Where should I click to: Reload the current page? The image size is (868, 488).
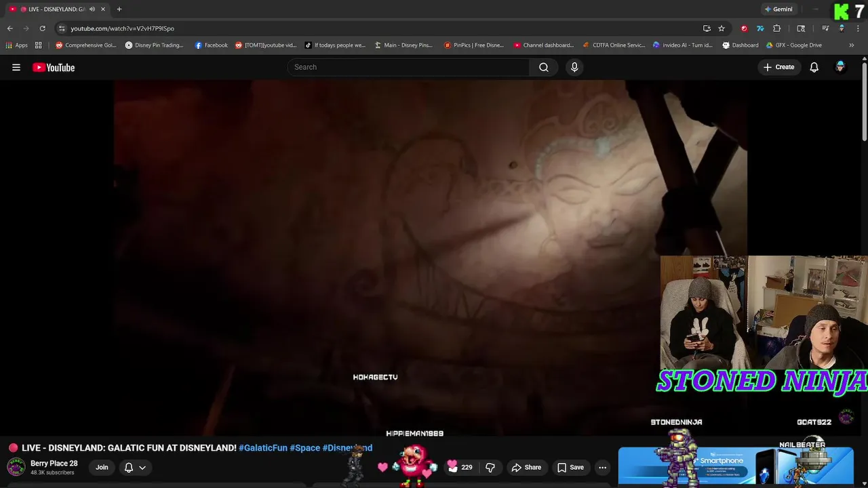coord(42,28)
